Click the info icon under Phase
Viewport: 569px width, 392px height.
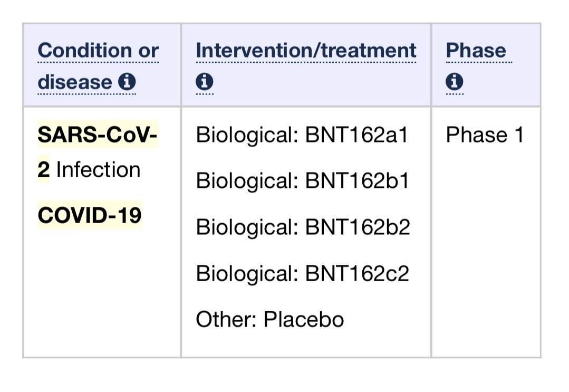(455, 81)
